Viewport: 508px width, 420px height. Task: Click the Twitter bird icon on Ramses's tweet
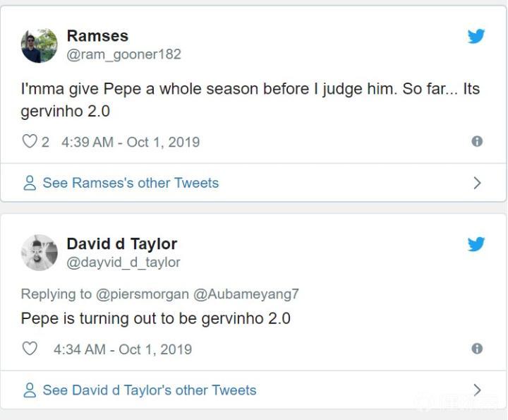pos(476,37)
